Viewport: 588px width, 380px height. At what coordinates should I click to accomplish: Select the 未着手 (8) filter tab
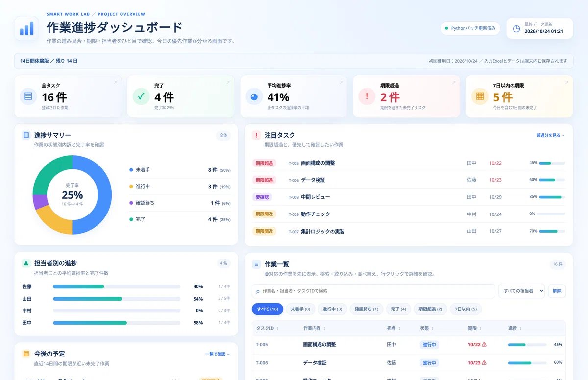click(300, 309)
